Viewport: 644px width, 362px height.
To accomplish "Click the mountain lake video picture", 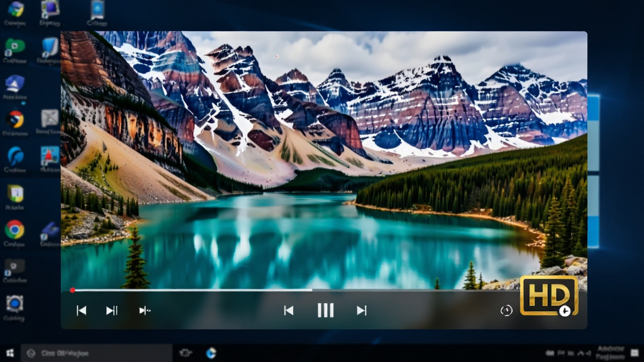I will 324,160.
